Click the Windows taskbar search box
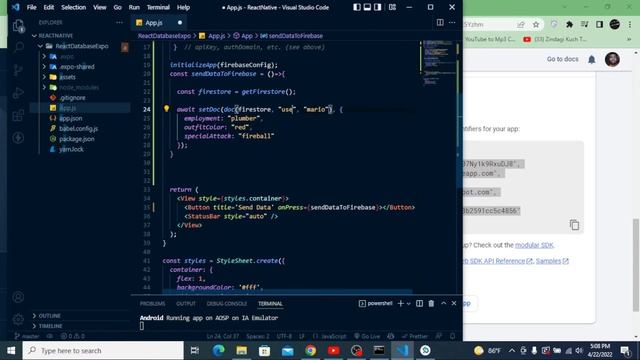Image resolution: width=640 pixels, height=360 pixels. click(103, 351)
